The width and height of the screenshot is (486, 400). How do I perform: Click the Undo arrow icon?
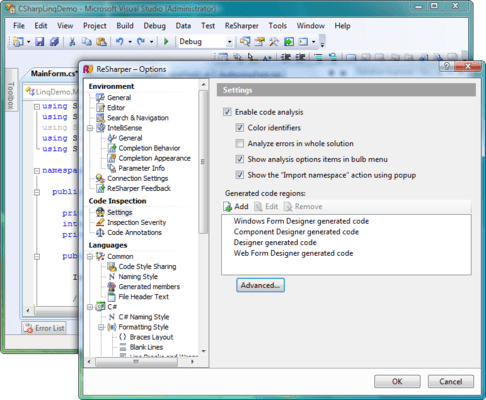(x=119, y=42)
